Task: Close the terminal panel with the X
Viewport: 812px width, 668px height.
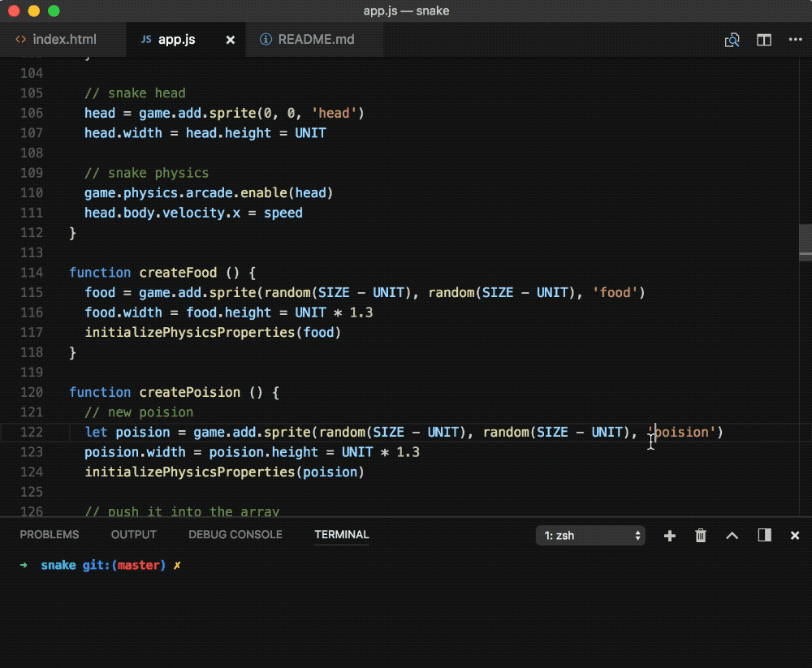Action: coord(795,536)
